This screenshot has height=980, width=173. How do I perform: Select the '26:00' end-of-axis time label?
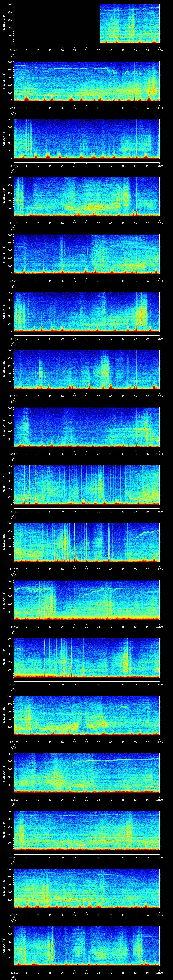(x=160, y=972)
